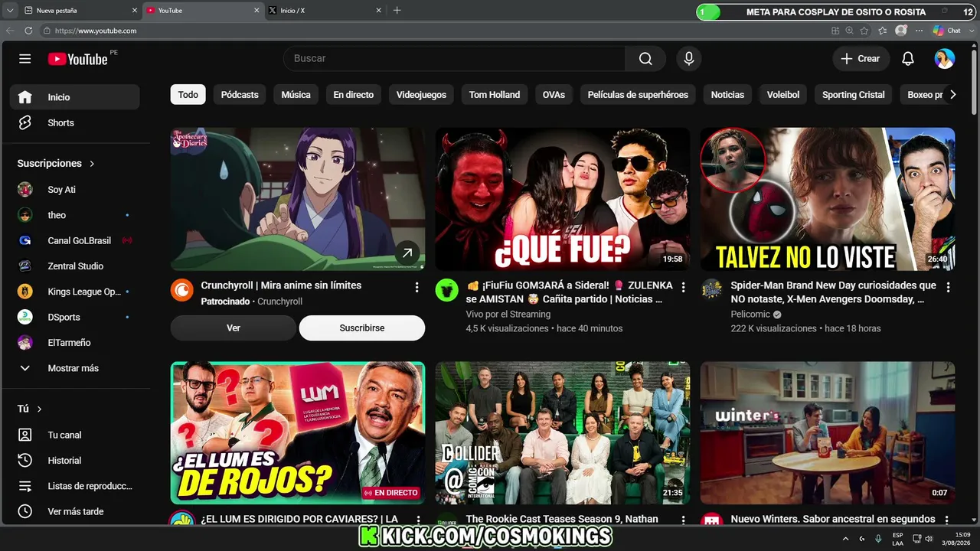Open Tu canal in the sidebar
Screen dimensions: 980x551
point(75,435)
